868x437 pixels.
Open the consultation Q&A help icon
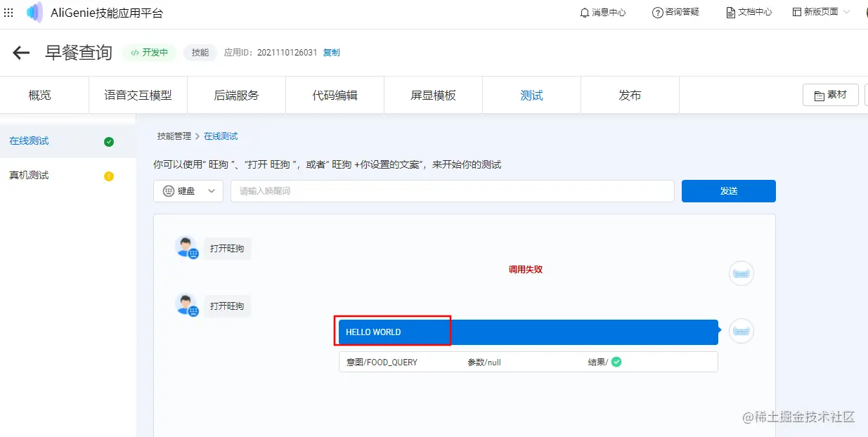[658, 13]
